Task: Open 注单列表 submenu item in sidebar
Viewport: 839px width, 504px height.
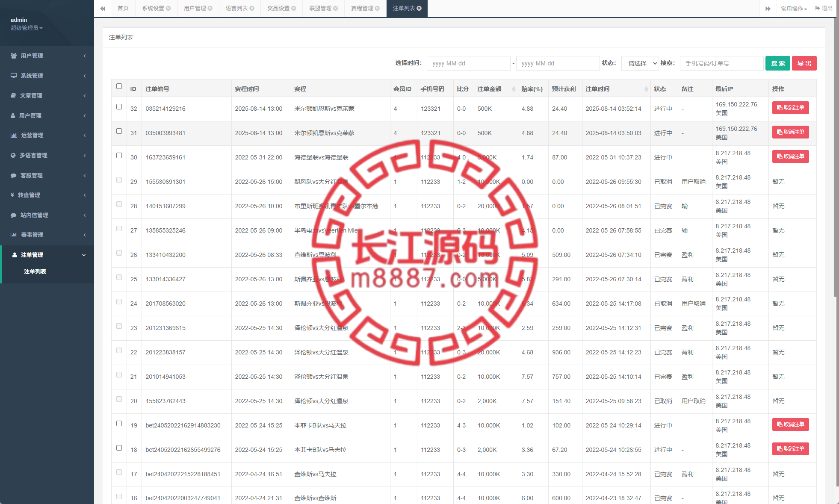Action: point(35,272)
